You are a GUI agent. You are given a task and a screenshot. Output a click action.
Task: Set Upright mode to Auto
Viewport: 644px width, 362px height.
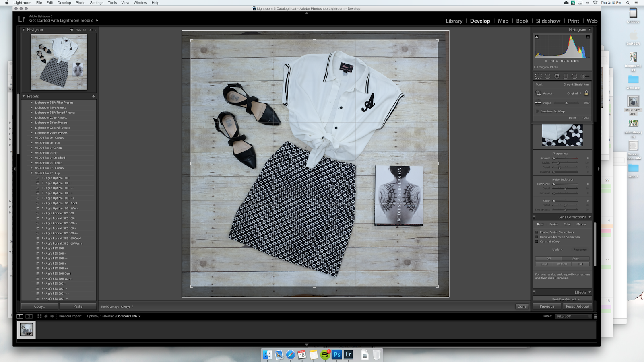tap(576, 259)
